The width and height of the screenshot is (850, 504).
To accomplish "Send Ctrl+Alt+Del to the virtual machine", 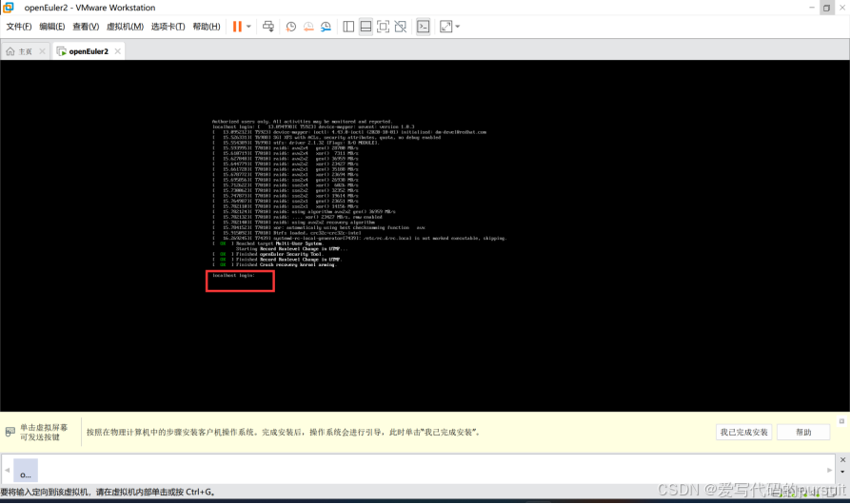I will point(268,27).
